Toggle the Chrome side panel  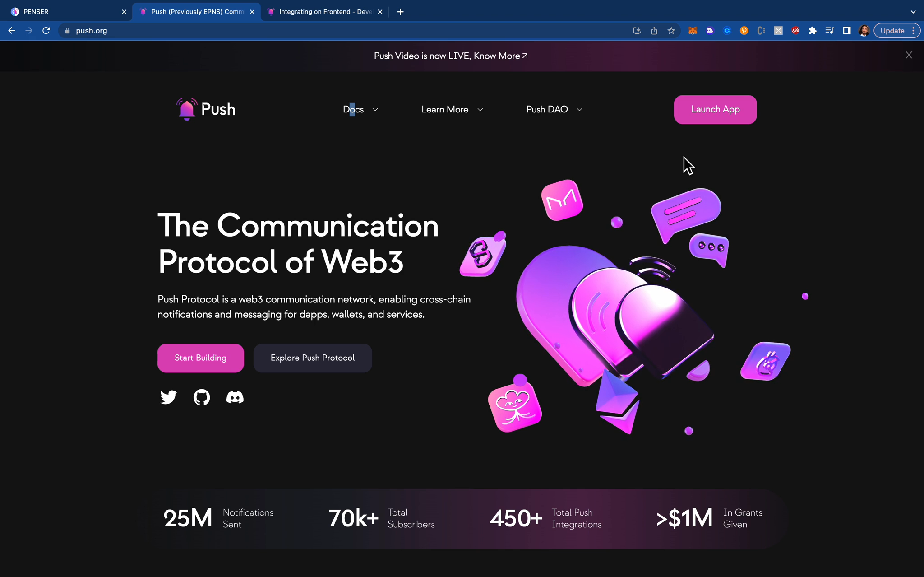[846, 31]
